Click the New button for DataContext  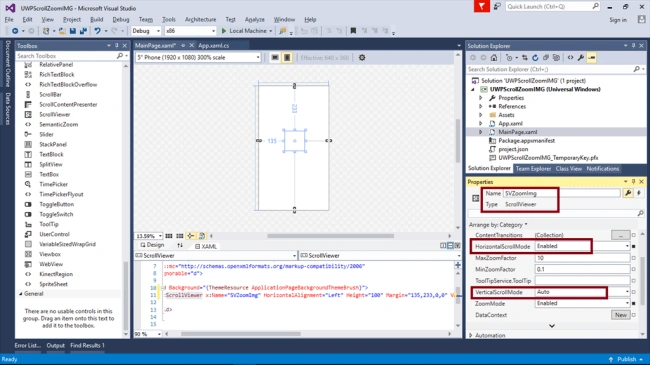(621, 315)
